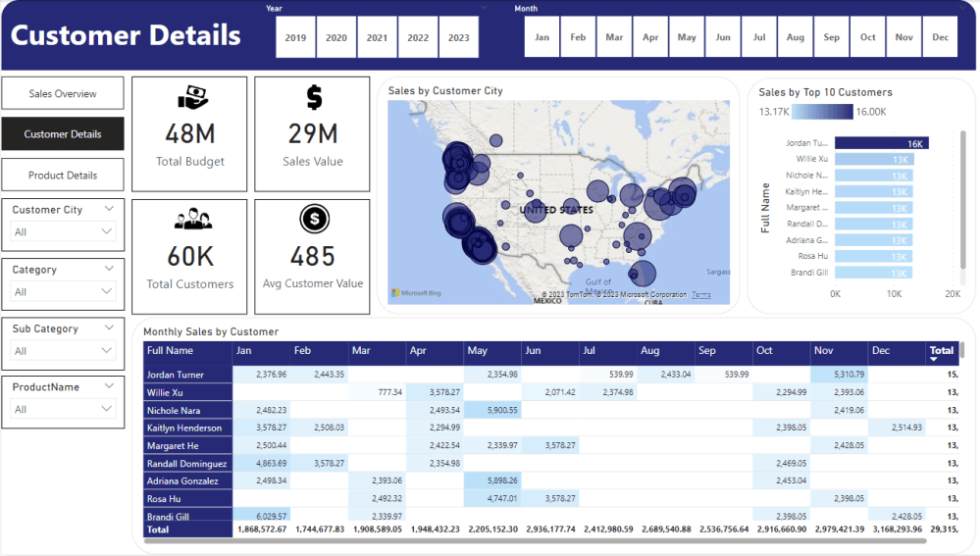Image resolution: width=980 pixels, height=556 pixels.
Task: Select the Apr month slicer tile
Action: point(650,37)
